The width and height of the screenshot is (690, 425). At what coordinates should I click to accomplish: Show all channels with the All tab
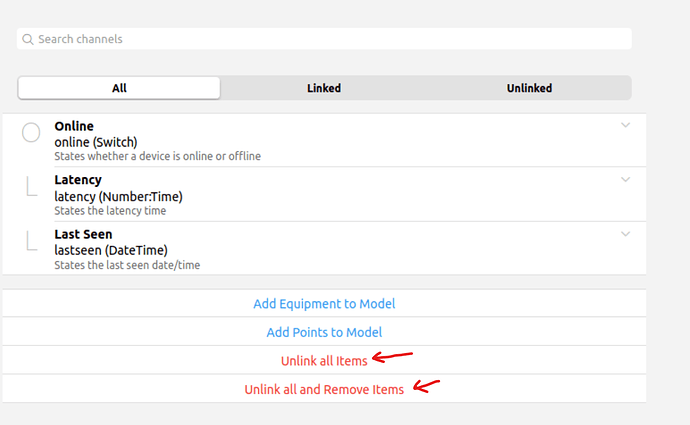point(119,88)
